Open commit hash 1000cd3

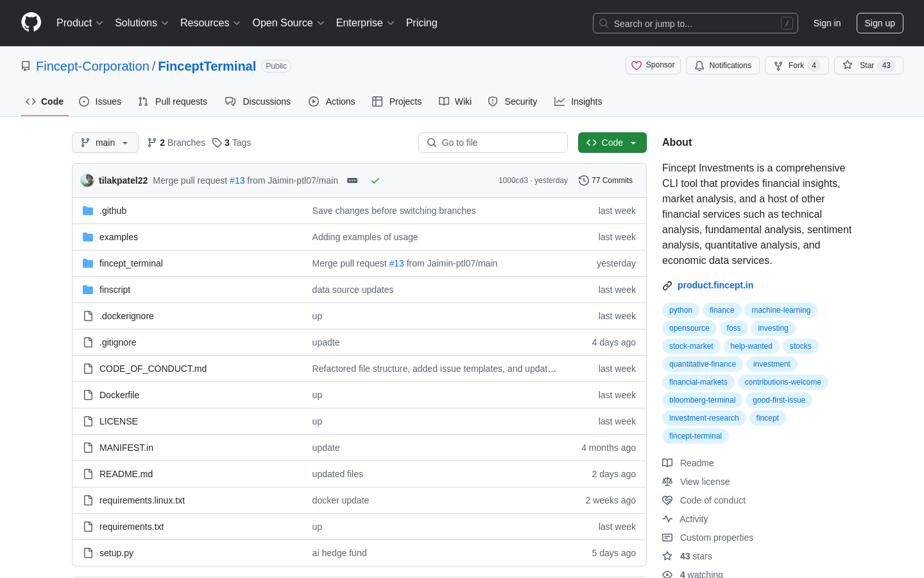point(513,180)
